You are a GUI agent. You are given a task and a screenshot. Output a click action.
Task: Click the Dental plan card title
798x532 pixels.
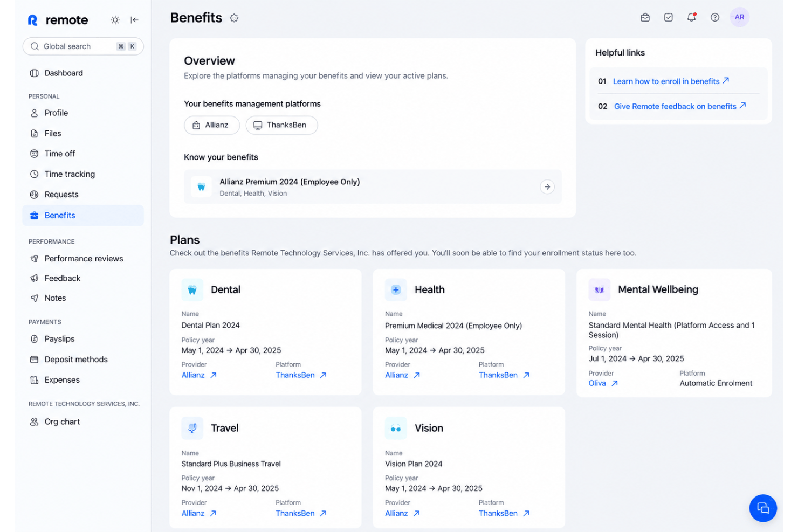225,290
